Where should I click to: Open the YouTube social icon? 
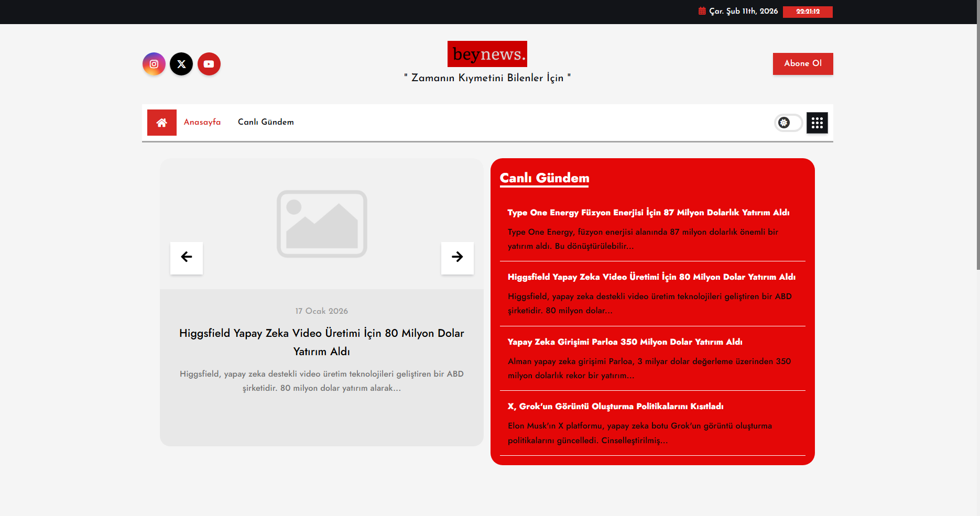[x=209, y=64]
